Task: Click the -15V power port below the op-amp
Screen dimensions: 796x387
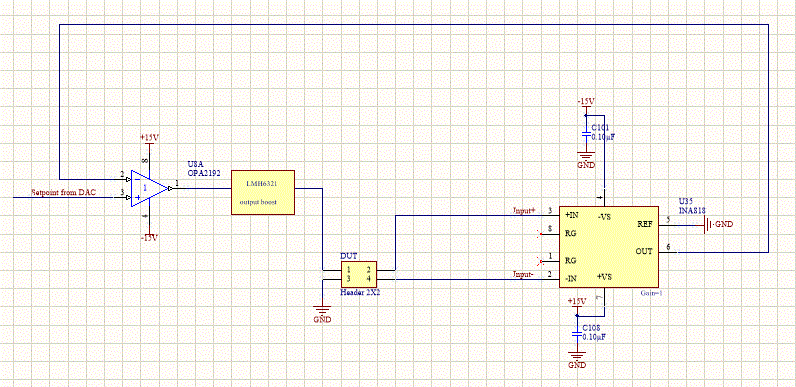Action: [150, 236]
